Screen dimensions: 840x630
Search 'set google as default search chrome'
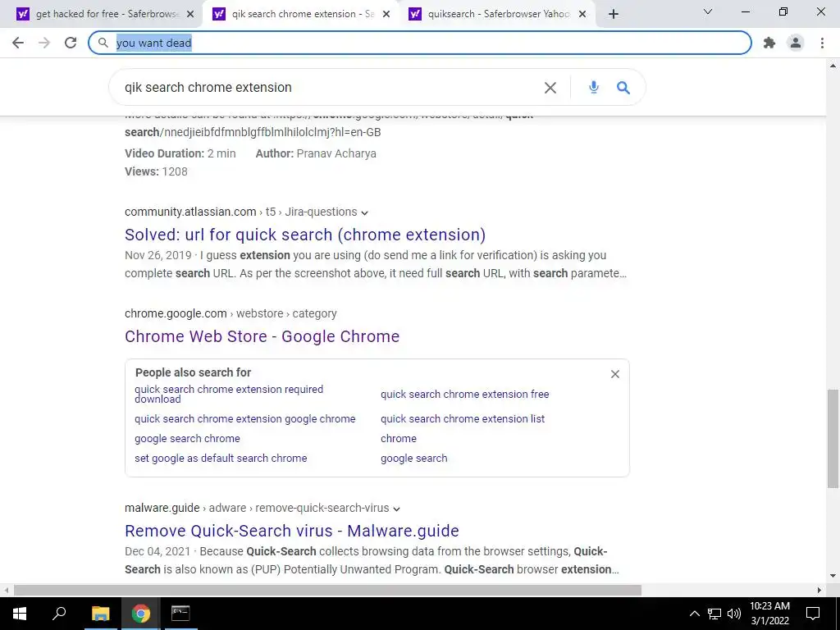click(221, 459)
